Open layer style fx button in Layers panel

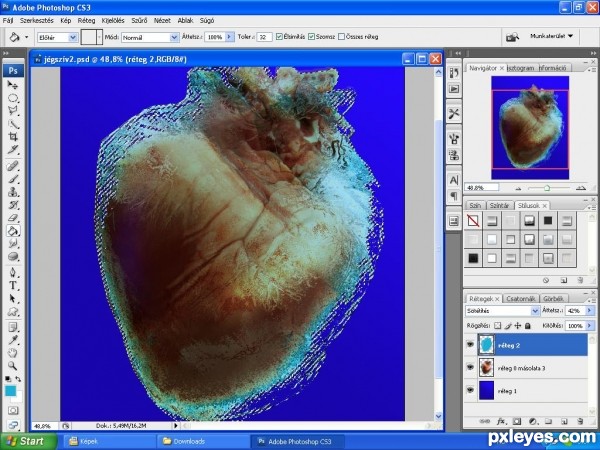pos(501,421)
